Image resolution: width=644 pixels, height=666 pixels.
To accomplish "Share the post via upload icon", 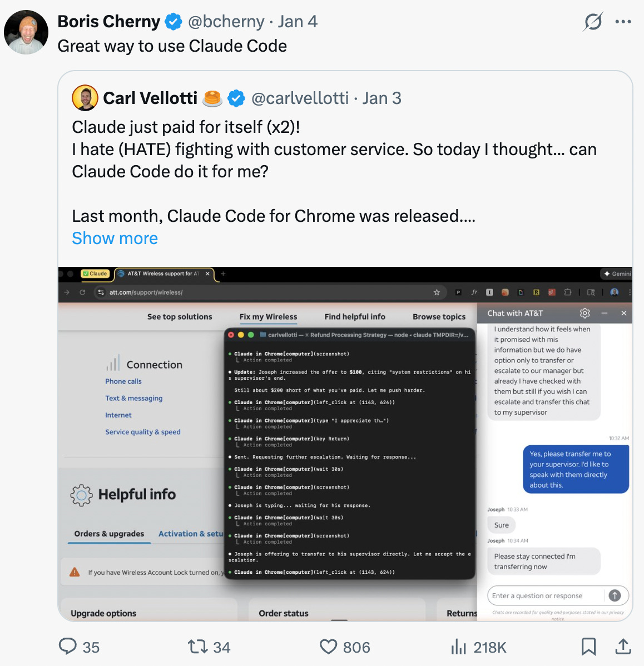I will click(x=623, y=647).
